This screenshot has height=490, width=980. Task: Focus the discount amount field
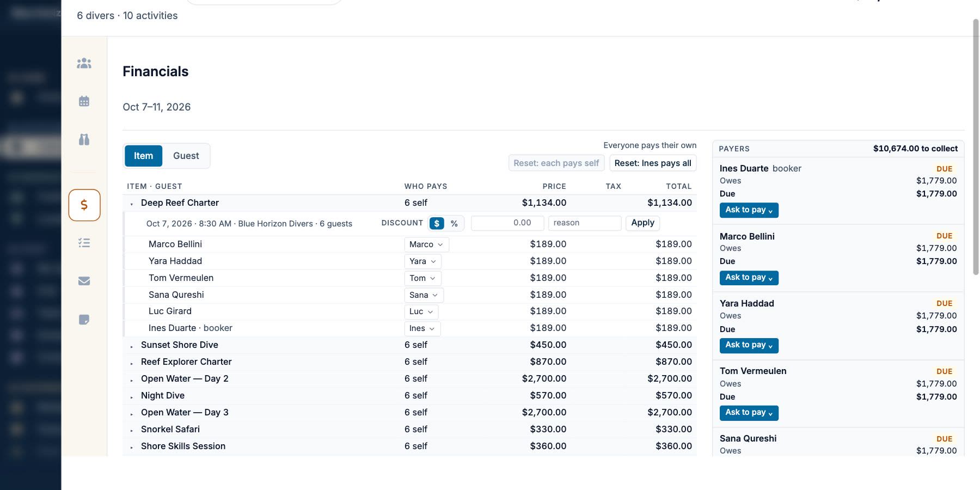point(507,223)
